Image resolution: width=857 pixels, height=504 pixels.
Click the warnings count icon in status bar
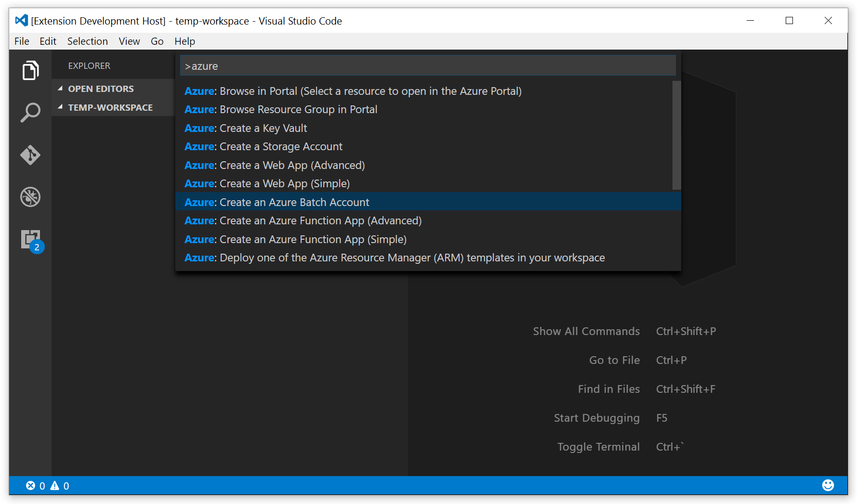[x=55, y=486]
